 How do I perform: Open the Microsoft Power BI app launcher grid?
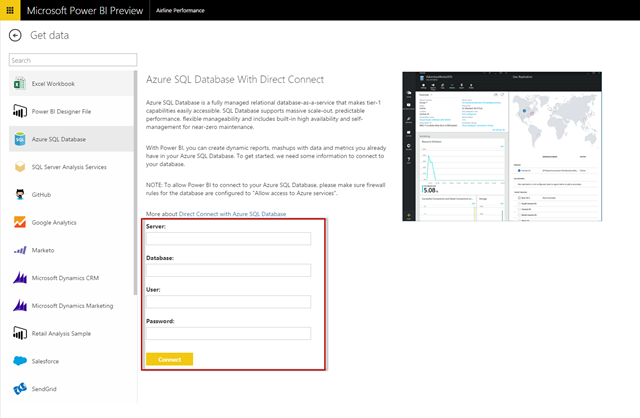[11, 9]
